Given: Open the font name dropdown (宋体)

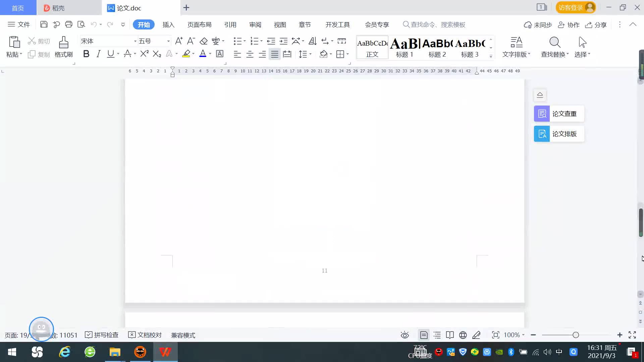Looking at the screenshot, I should pos(135,41).
